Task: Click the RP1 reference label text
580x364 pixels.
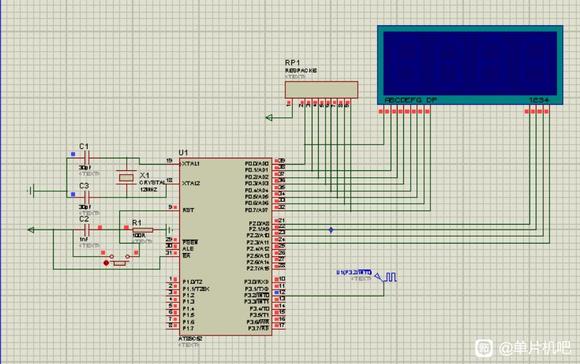Action: 293,63
